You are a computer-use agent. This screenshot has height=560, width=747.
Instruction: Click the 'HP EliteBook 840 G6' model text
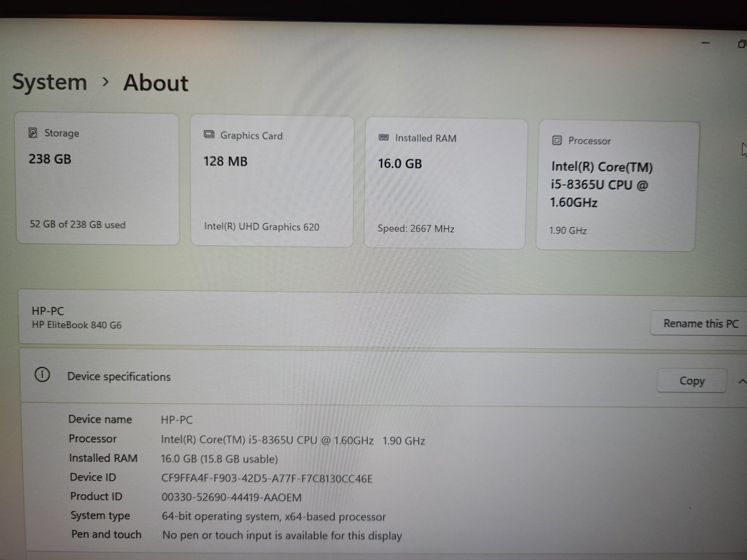coord(77,325)
